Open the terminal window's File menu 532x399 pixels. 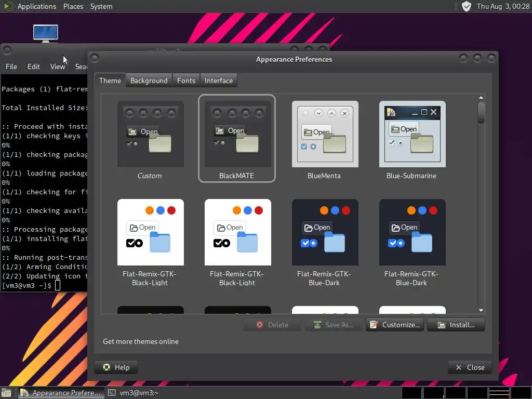[x=11, y=66]
